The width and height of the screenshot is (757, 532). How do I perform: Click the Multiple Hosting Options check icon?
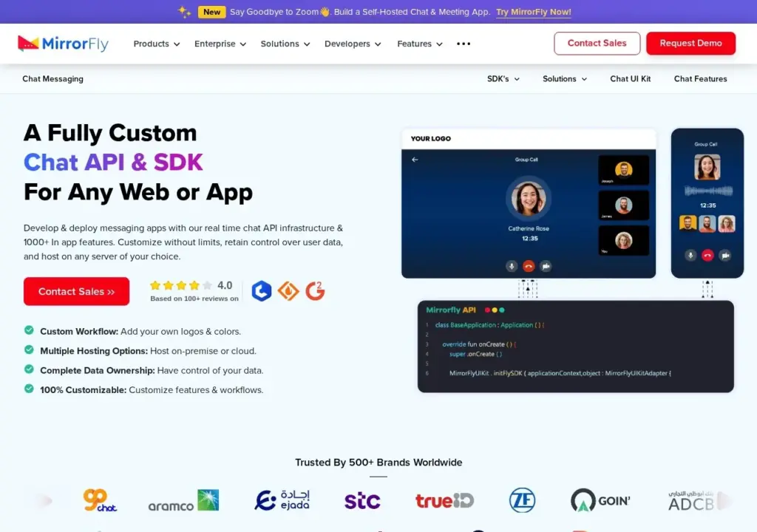coord(29,349)
